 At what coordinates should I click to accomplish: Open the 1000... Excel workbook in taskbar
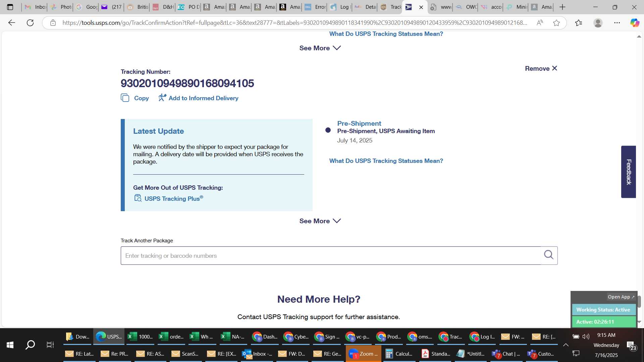tap(140, 337)
